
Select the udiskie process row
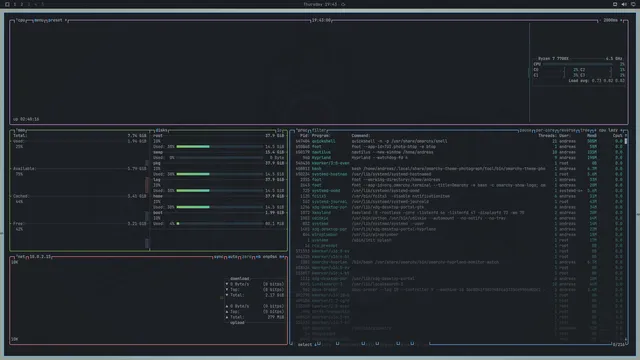click(x=460, y=218)
